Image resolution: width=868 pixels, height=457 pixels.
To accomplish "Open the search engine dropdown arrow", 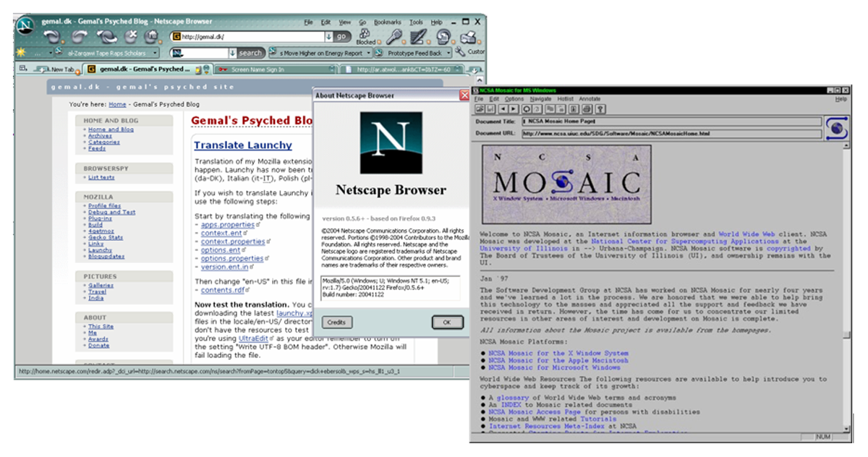I will point(232,53).
